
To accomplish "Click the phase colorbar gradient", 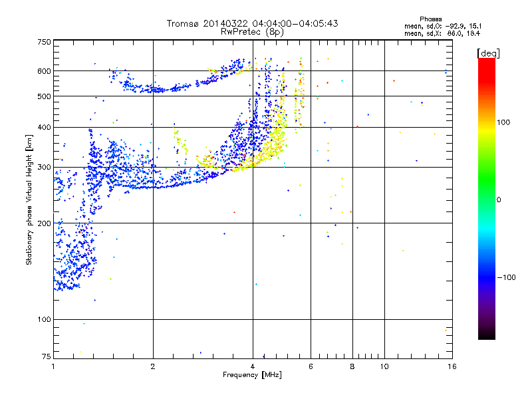I will tap(487, 199).
